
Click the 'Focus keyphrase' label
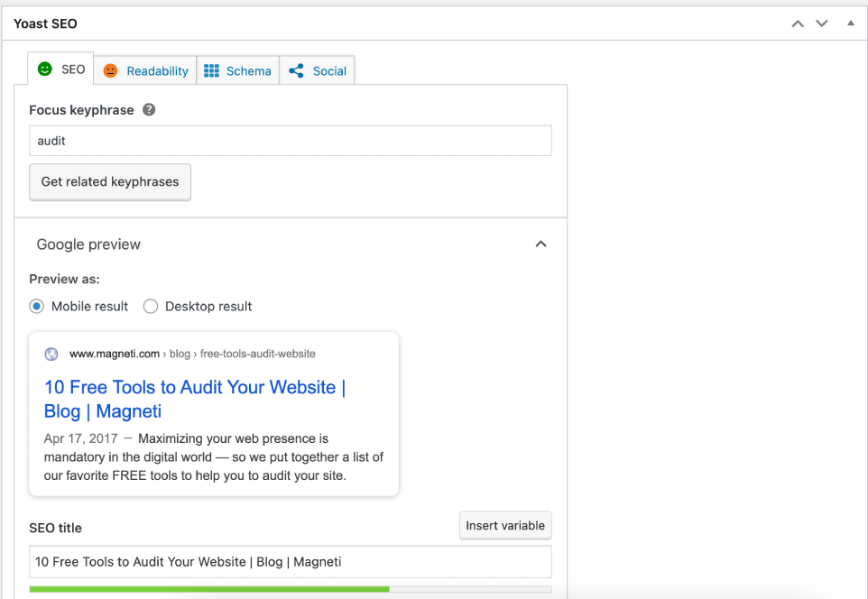[81, 110]
